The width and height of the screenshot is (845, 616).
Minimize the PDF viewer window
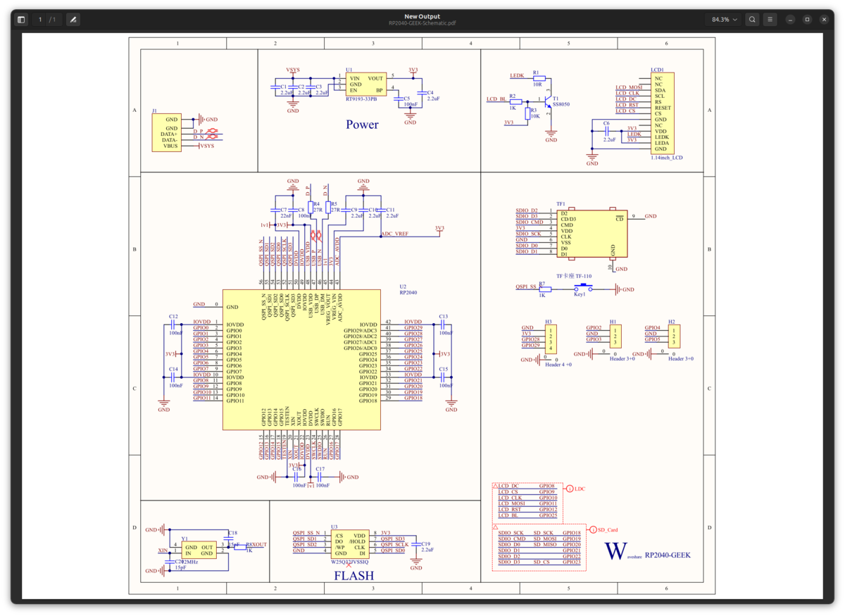pyautogui.click(x=790, y=19)
